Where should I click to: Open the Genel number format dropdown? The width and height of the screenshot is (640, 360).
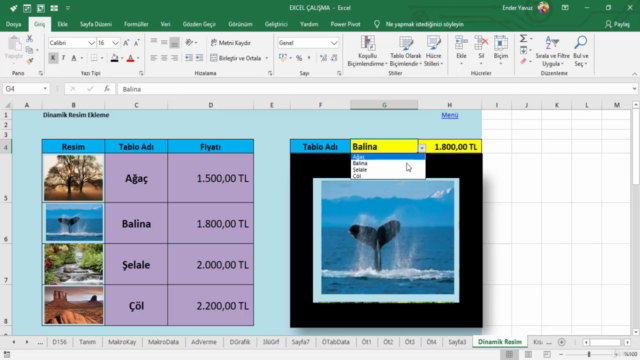click(334, 43)
